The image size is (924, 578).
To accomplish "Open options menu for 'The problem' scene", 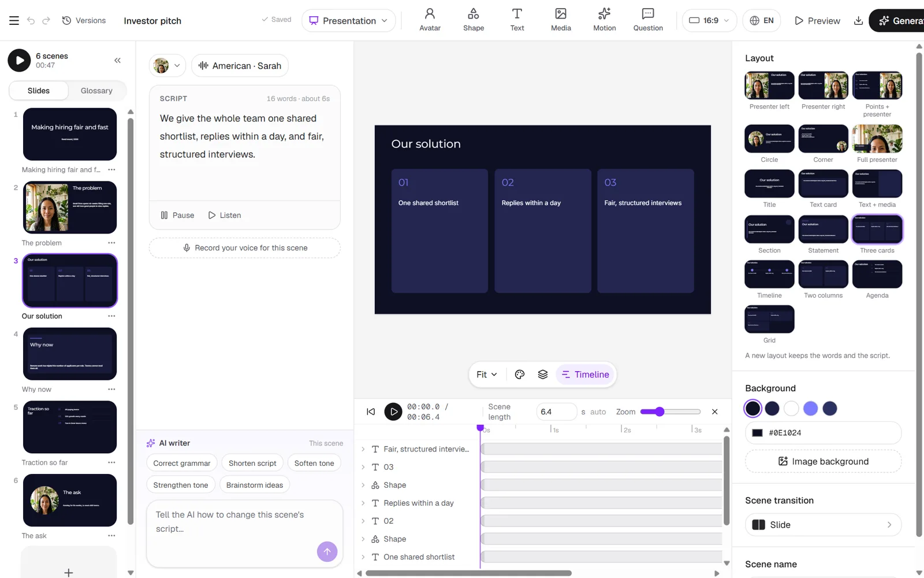I will [111, 243].
